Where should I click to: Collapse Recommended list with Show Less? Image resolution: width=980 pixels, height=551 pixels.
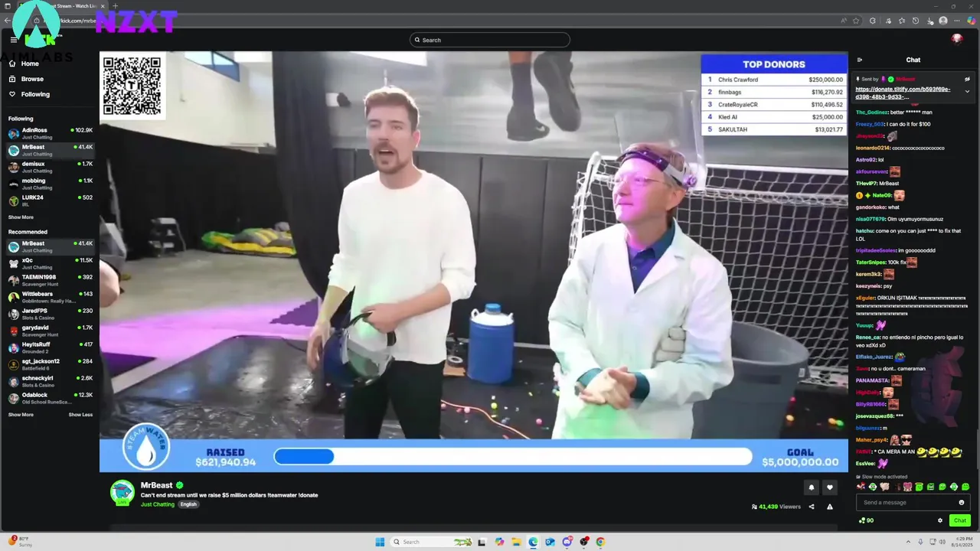pos(80,415)
